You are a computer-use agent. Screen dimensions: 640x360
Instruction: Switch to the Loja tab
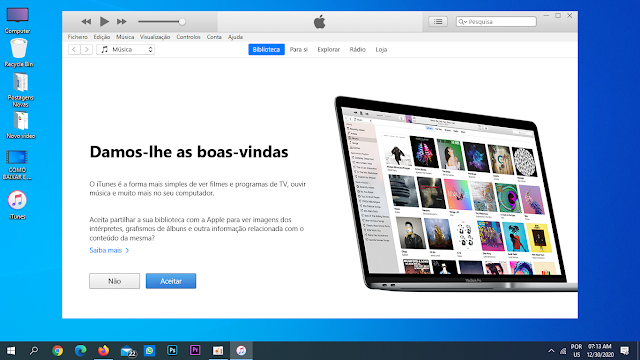tap(381, 49)
